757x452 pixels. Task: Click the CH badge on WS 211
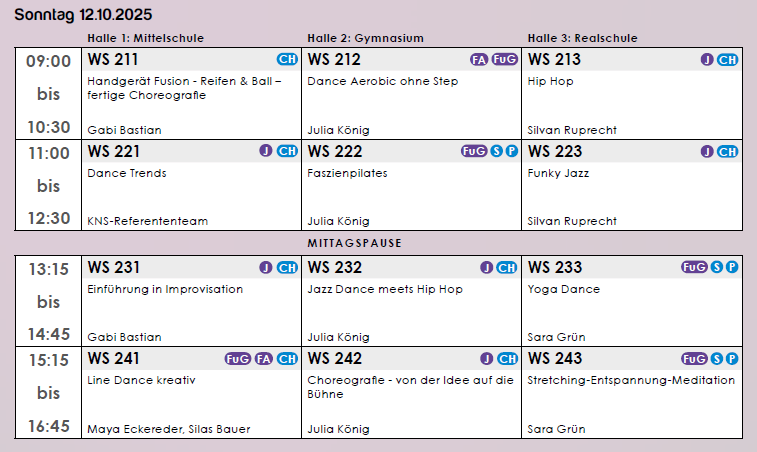point(287,60)
